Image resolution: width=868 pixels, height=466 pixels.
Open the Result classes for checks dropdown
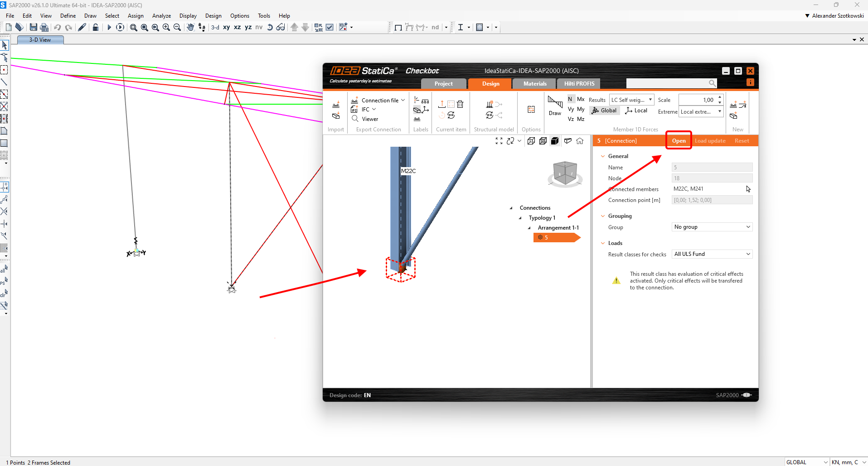(712, 254)
